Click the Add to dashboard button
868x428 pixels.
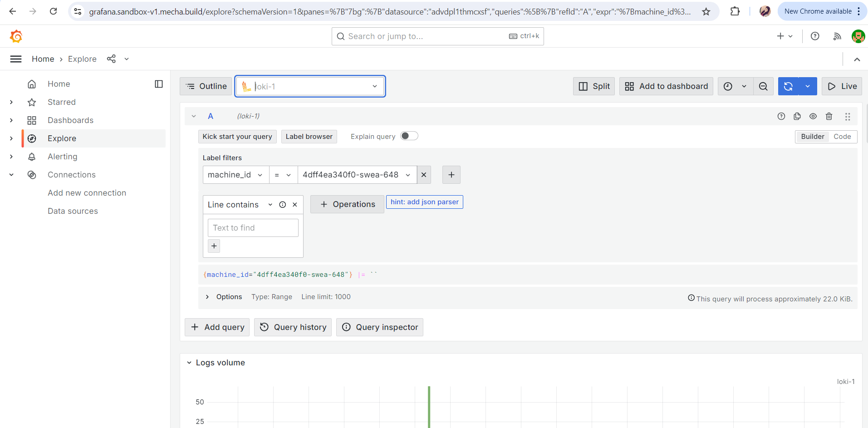666,86
